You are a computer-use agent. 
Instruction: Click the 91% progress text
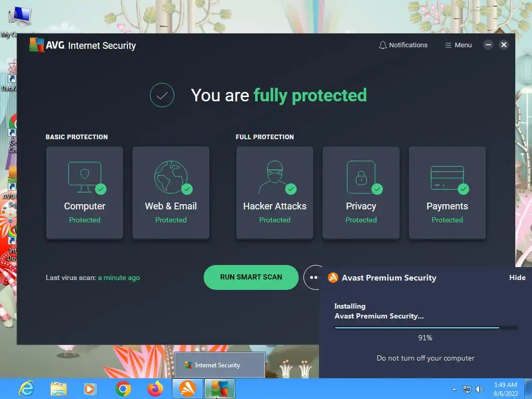425,338
